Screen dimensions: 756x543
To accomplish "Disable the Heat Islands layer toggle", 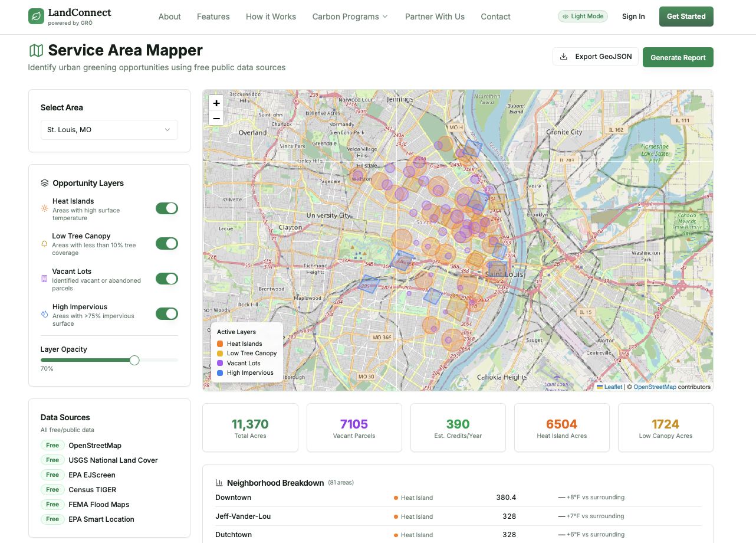I will (166, 208).
